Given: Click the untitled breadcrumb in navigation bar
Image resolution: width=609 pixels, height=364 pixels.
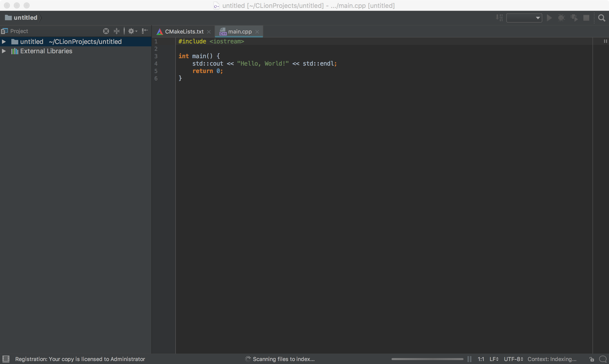Looking at the screenshot, I should (x=21, y=18).
